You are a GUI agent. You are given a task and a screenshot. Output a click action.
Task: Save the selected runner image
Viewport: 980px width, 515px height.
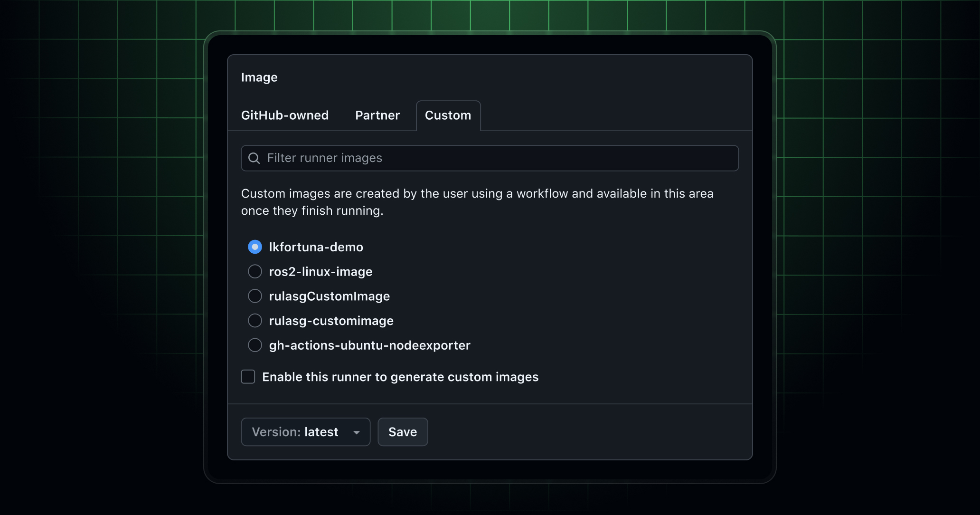pos(402,432)
